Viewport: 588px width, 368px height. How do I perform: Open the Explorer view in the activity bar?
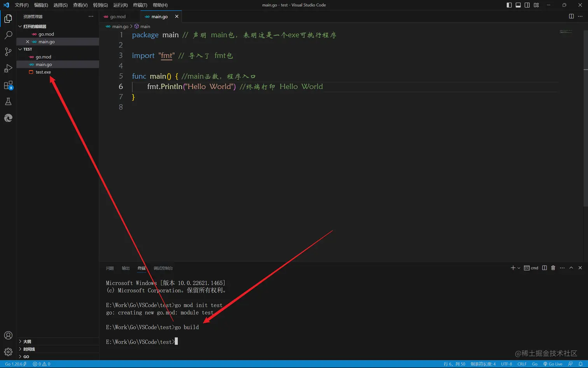8,19
